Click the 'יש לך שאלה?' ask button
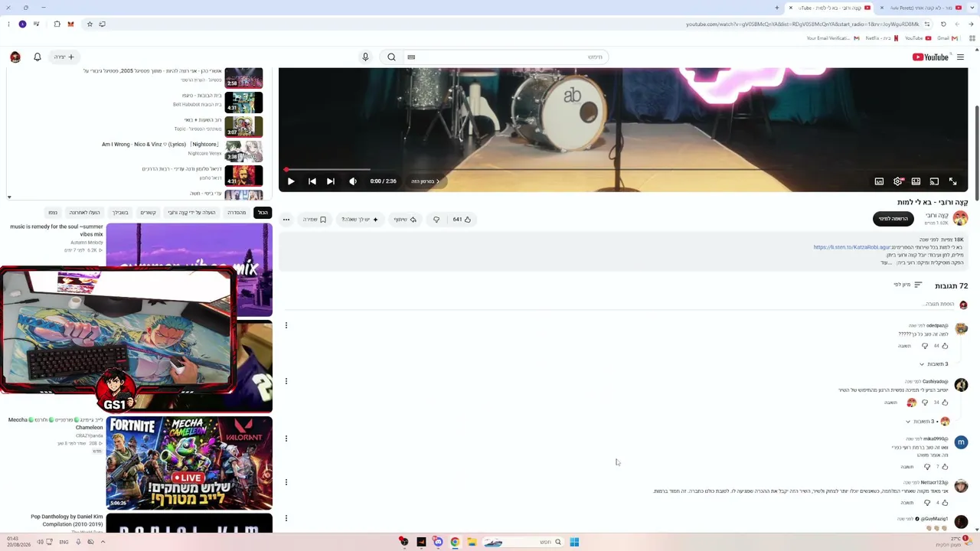Image resolution: width=980 pixels, height=551 pixels. click(360, 220)
